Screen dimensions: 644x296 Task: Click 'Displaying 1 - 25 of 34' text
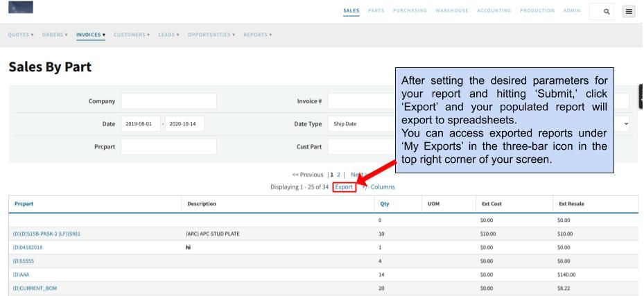[299, 186]
